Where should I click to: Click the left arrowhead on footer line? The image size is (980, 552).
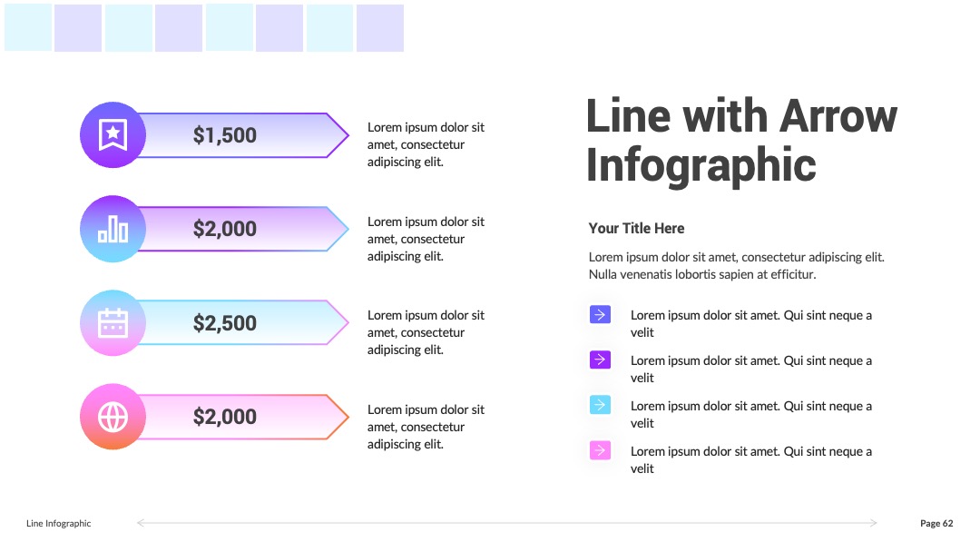pos(141,523)
